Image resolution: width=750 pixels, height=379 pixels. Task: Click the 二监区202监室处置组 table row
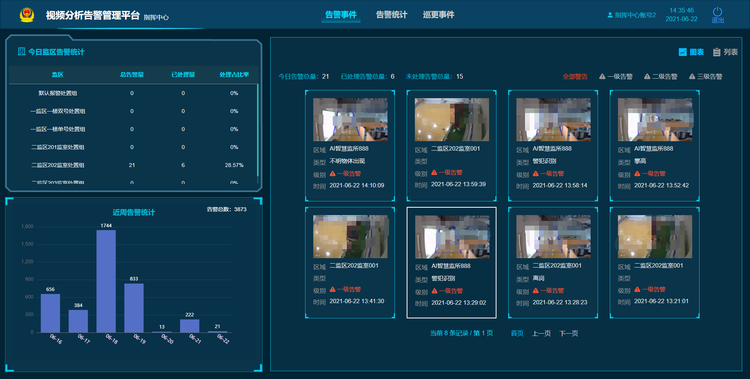coord(133,165)
